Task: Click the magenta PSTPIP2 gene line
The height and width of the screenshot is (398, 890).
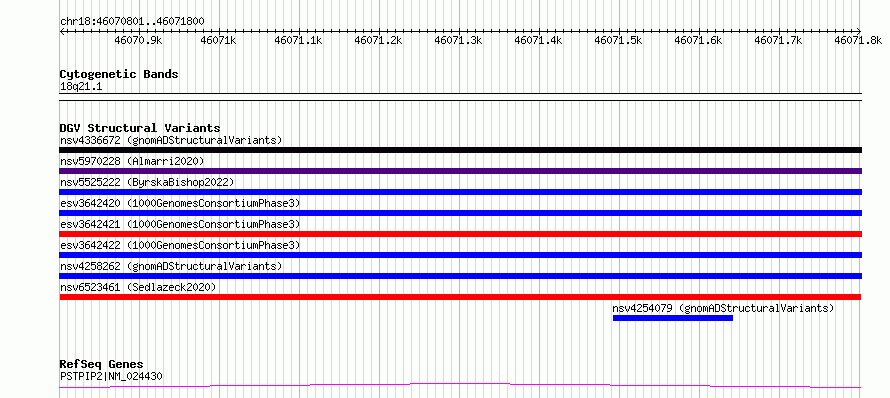Action: tap(460, 386)
